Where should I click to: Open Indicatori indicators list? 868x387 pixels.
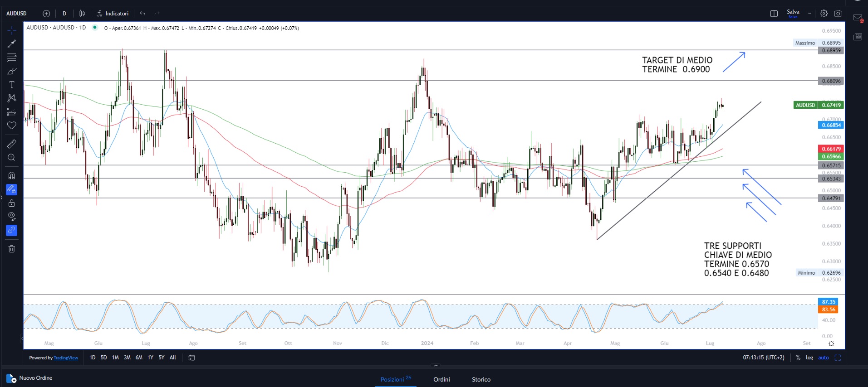[113, 14]
